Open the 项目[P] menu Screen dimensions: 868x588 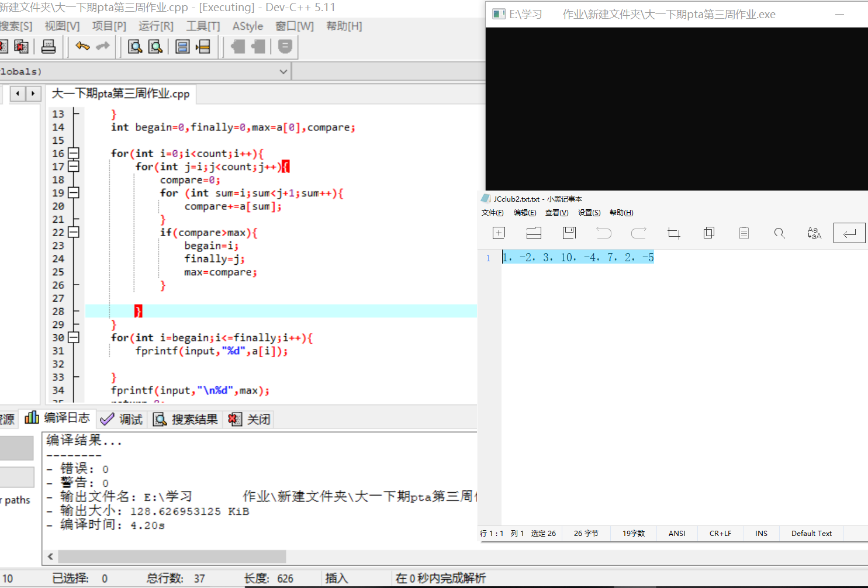pyautogui.click(x=109, y=26)
